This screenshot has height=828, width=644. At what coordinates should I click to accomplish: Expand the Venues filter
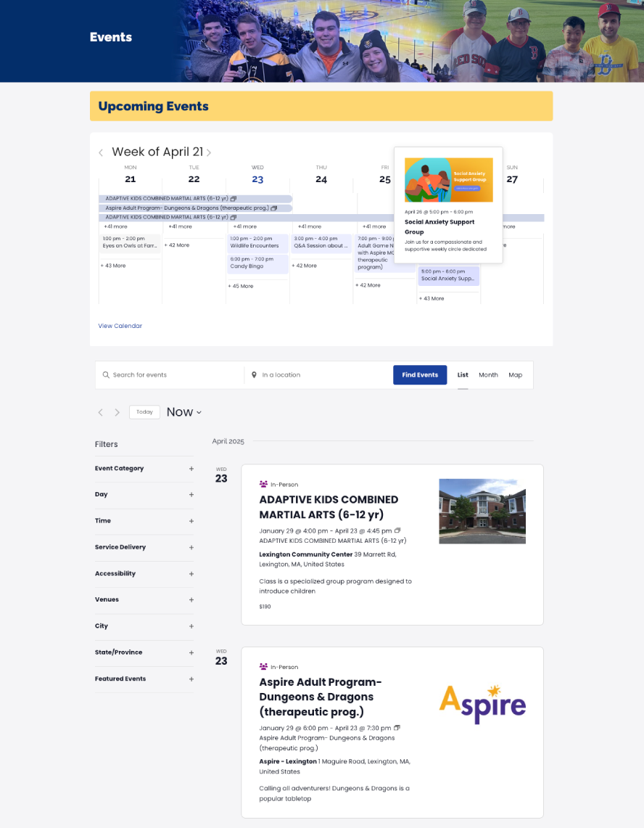tap(191, 600)
